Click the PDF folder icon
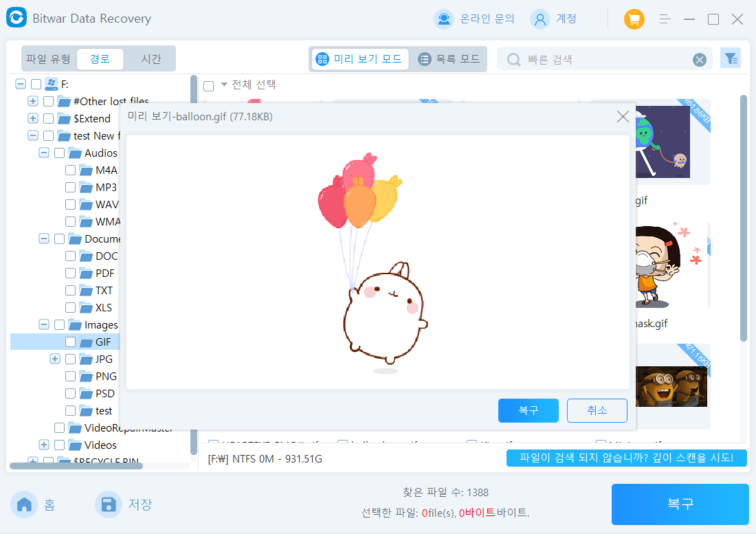Image resolution: width=756 pixels, height=534 pixels. 87,274
